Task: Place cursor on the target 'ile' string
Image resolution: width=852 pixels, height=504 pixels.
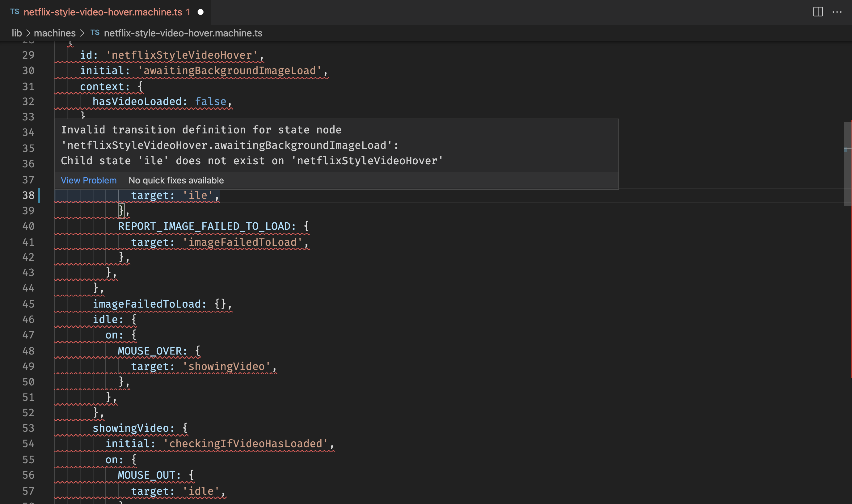Action: tap(198, 195)
